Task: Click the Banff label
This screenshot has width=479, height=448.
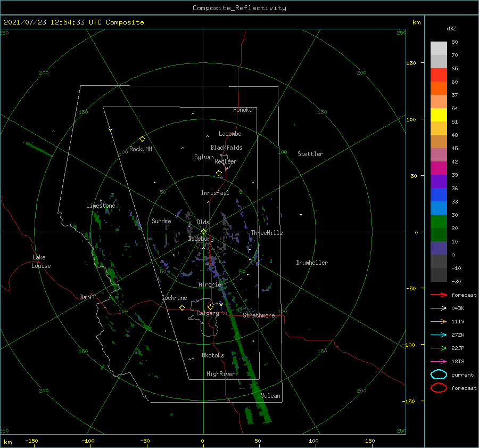Action: (x=88, y=297)
